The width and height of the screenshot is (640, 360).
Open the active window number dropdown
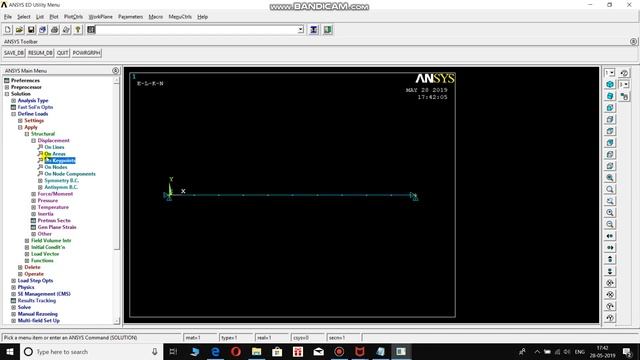[x=609, y=73]
